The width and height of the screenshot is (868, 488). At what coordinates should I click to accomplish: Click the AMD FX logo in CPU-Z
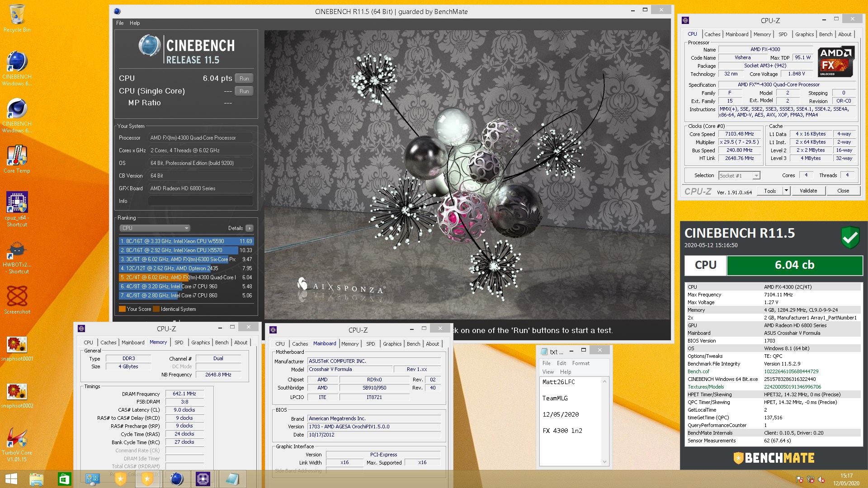[836, 61]
